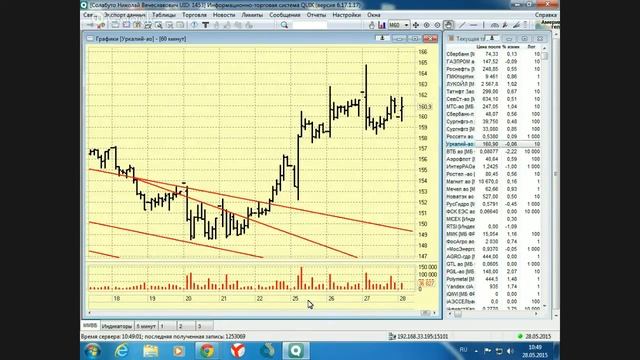The width and height of the screenshot is (640, 360).
Task: Select the vertical line drawing tool
Action: (x=484, y=25)
